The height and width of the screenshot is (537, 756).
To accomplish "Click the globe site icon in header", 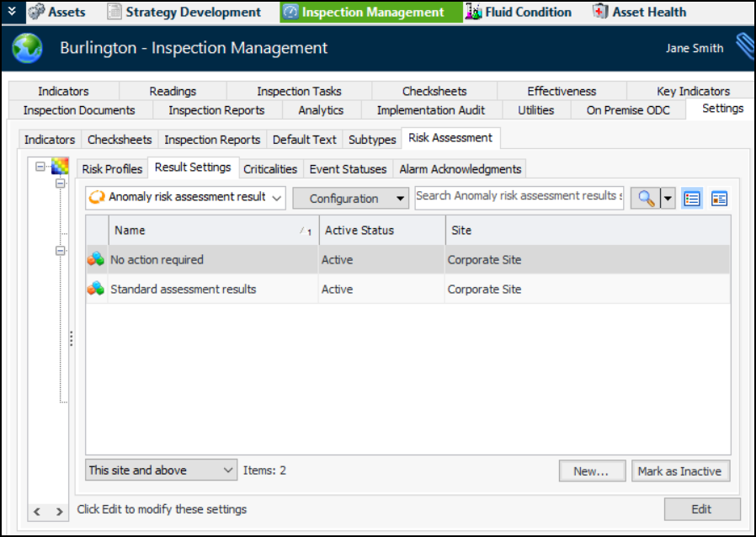I will pos(28,48).
